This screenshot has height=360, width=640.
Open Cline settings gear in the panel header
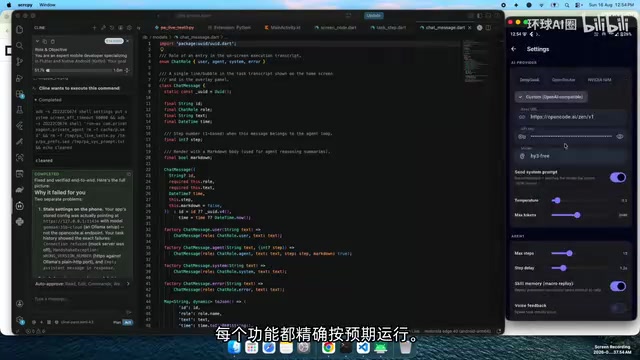tap(129, 28)
